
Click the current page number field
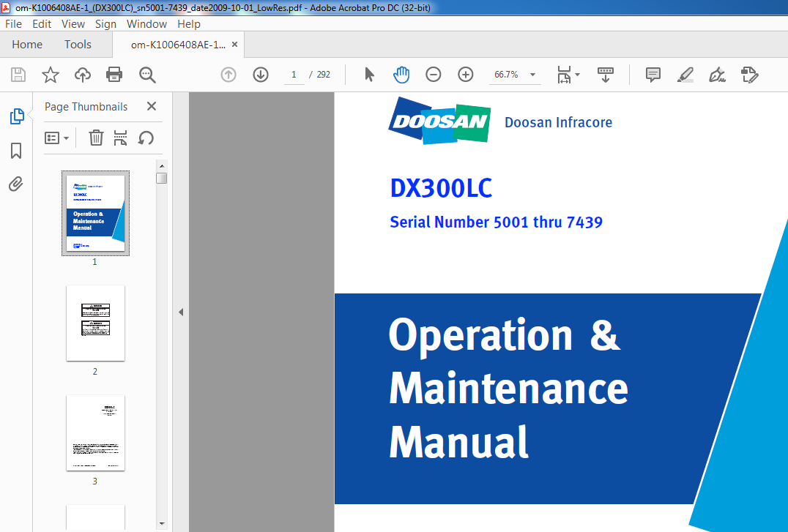[x=294, y=75]
